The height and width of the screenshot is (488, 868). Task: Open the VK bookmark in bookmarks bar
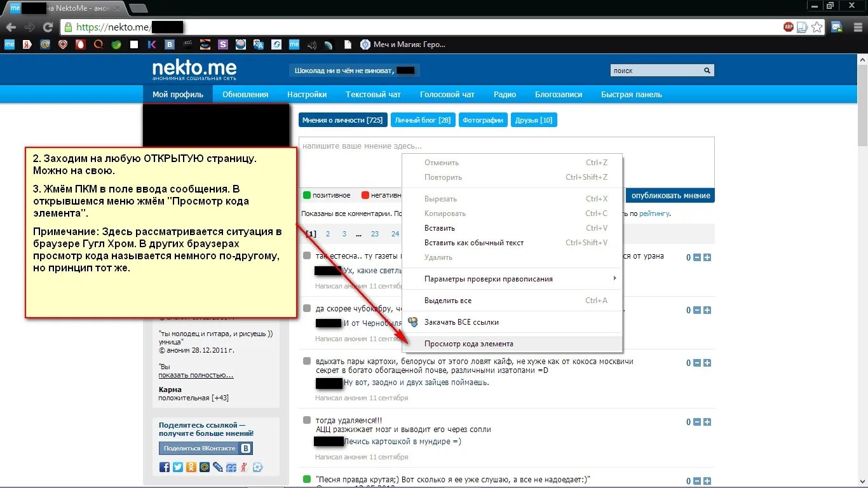coord(170,44)
